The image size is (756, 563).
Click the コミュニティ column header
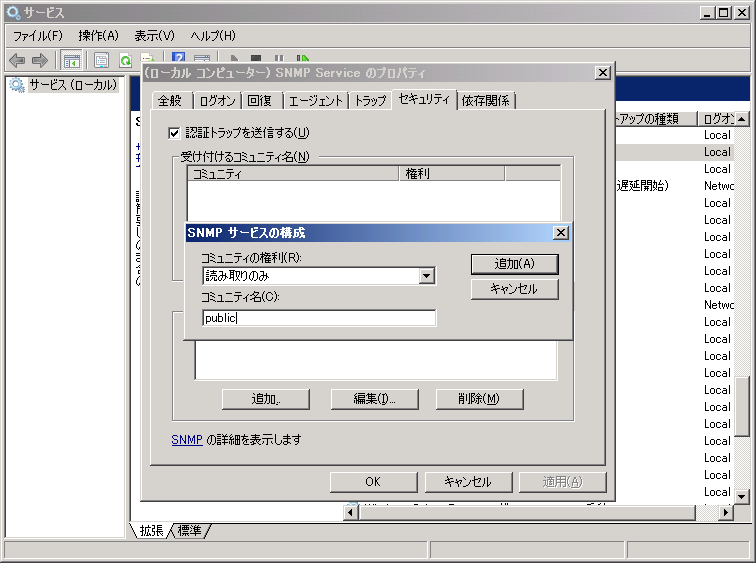click(293, 174)
